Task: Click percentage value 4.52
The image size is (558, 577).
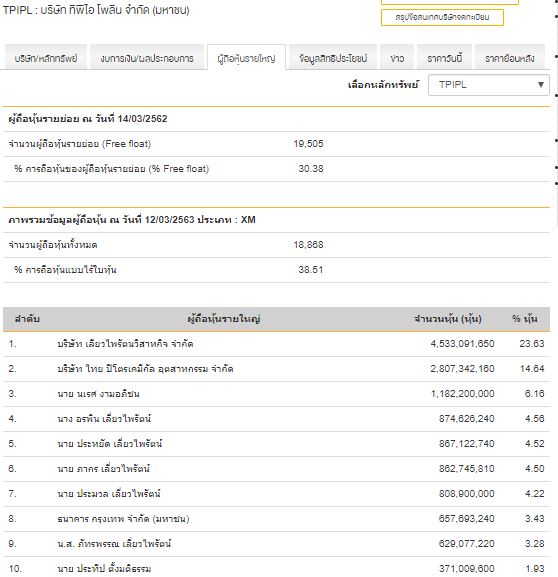Action: (534, 444)
